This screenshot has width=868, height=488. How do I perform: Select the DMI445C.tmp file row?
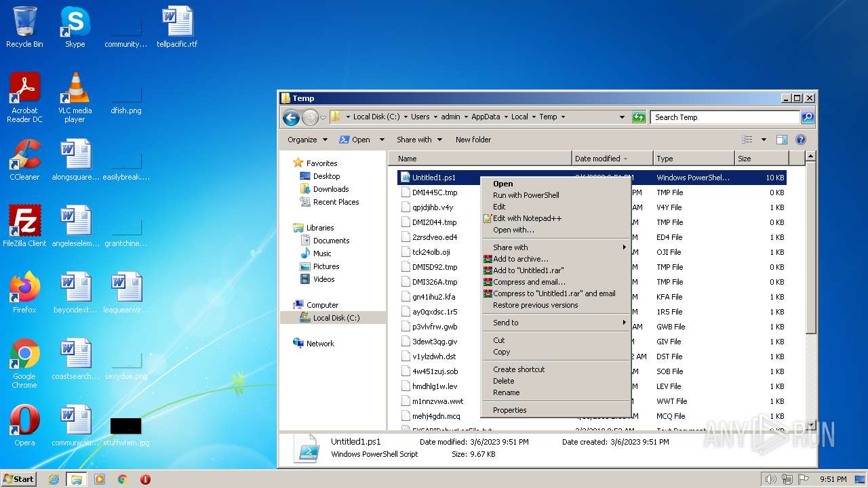(x=591, y=192)
